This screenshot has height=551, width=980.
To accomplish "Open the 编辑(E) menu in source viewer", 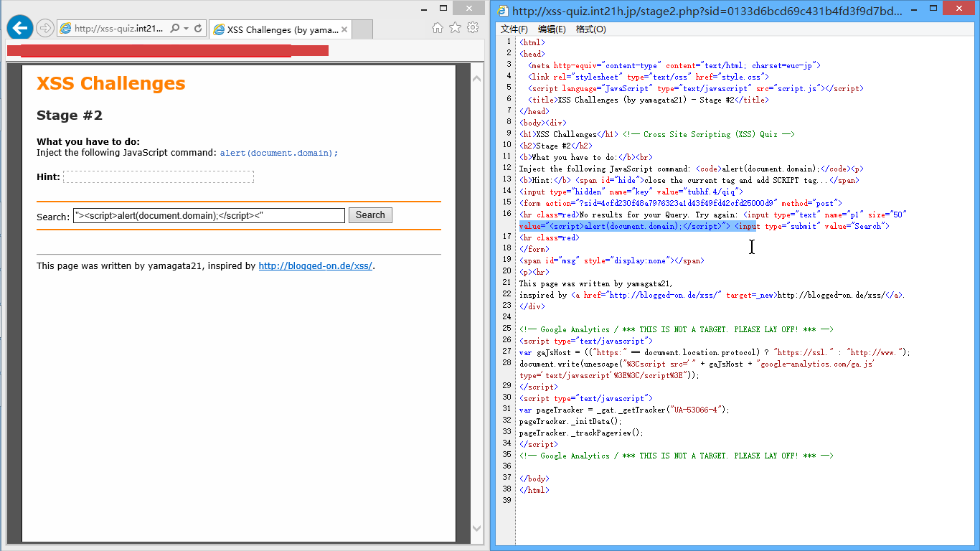I will [x=552, y=29].
